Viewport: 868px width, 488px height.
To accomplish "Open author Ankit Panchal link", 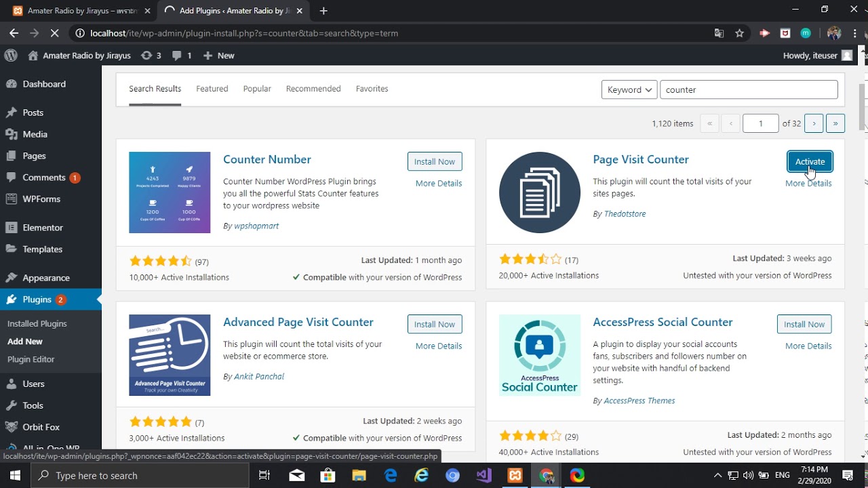I will click(x=259, y=376).
